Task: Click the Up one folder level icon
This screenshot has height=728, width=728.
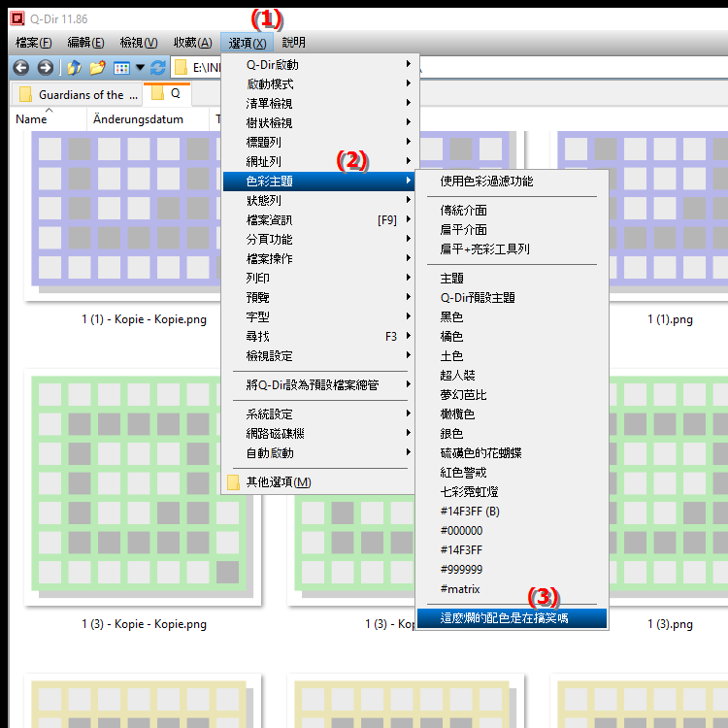Action: [74, 68]
